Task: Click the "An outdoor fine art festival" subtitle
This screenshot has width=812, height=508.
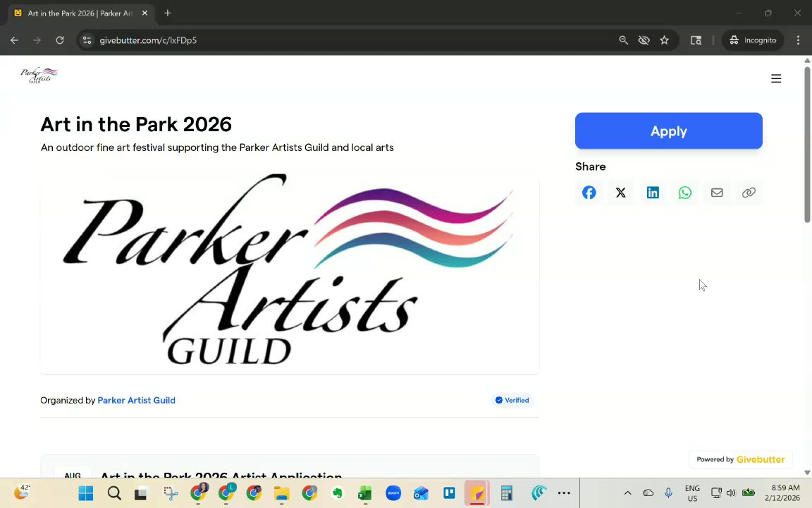Action: [x=217, y=147]
